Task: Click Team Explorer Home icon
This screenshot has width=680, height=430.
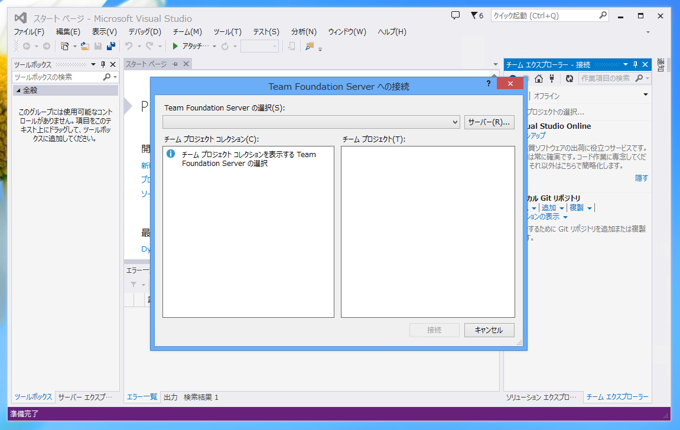Action: (539, 78)
